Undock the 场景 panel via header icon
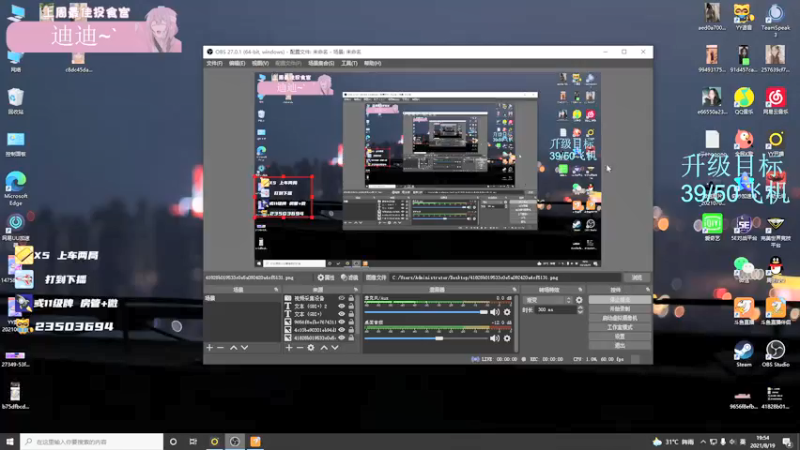 click(x=276, y=290)
